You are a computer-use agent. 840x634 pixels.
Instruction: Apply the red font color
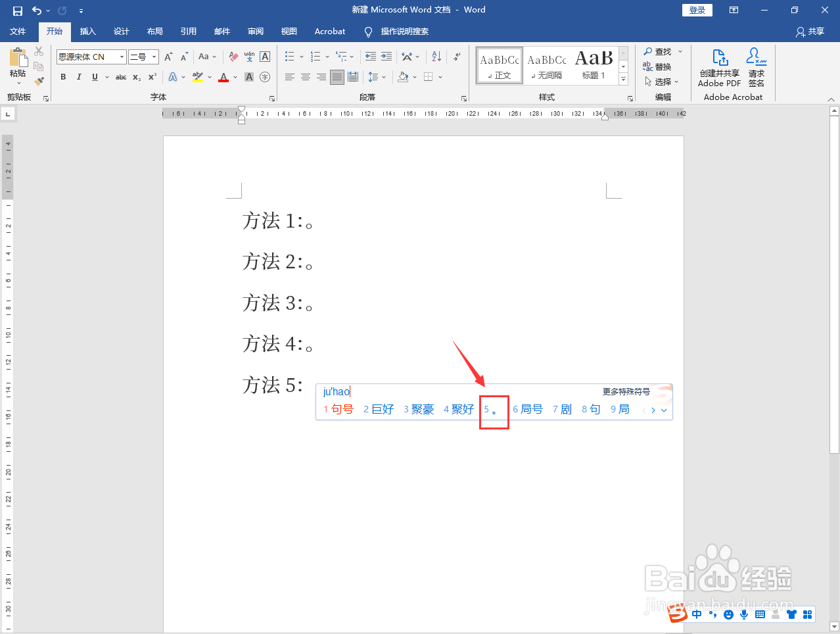point(223,77)
